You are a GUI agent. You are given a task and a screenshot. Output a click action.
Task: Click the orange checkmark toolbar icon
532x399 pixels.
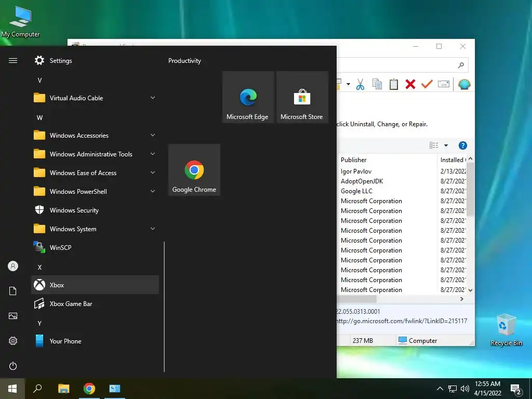(427, 84)
